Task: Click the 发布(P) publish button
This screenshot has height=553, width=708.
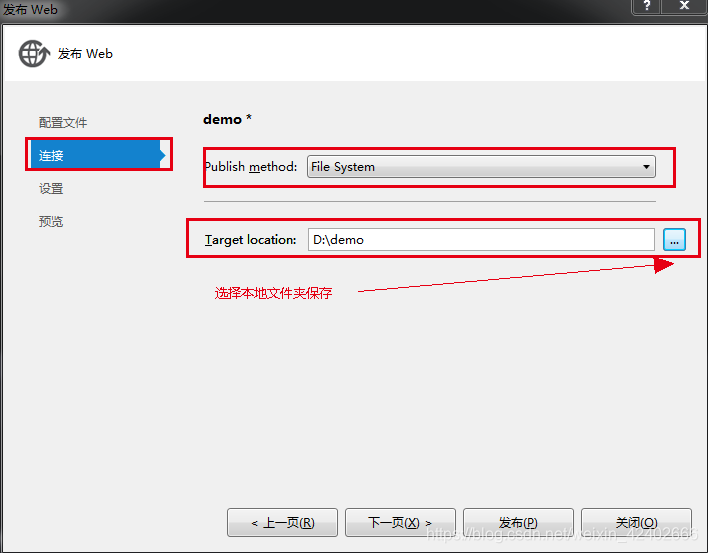Action: pyautogui.click(x=518, y=522)
